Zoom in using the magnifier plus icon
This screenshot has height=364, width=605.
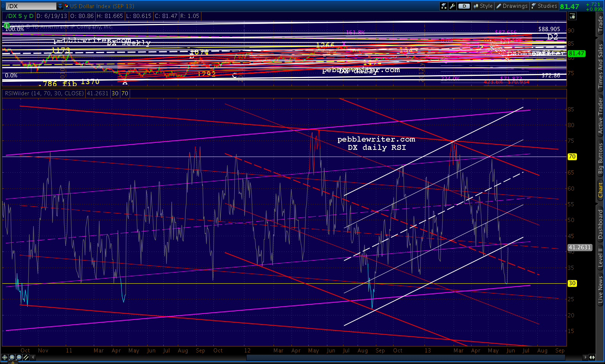tap(12, 357)
